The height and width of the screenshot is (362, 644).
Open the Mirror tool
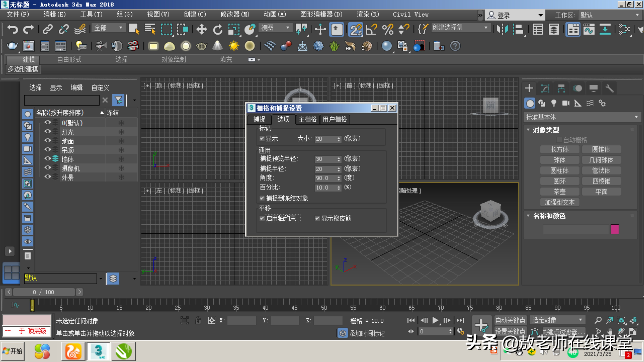point(503,29)
